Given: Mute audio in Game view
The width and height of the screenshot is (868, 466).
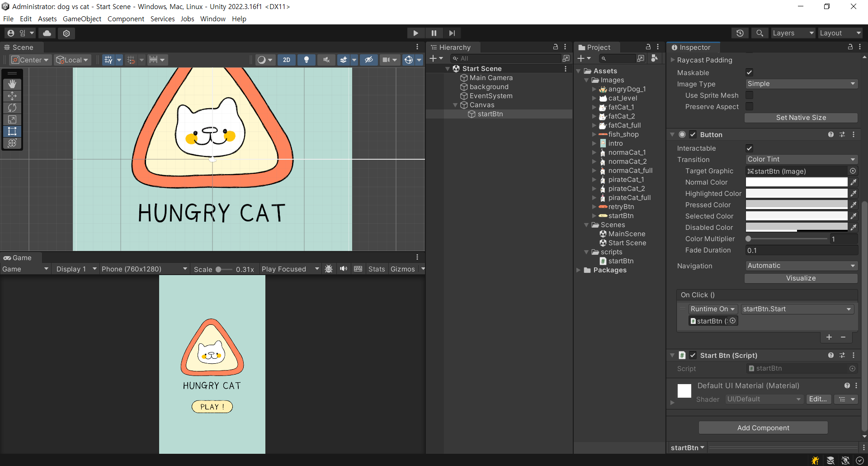Looking at the screenshot, I should click(x=344, y=269).
